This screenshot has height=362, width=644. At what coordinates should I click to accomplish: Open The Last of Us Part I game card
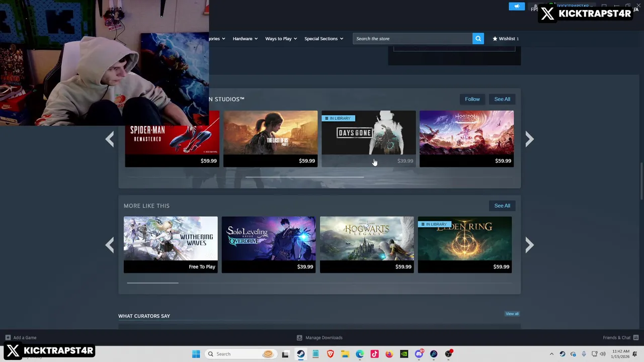pos(270,139)
